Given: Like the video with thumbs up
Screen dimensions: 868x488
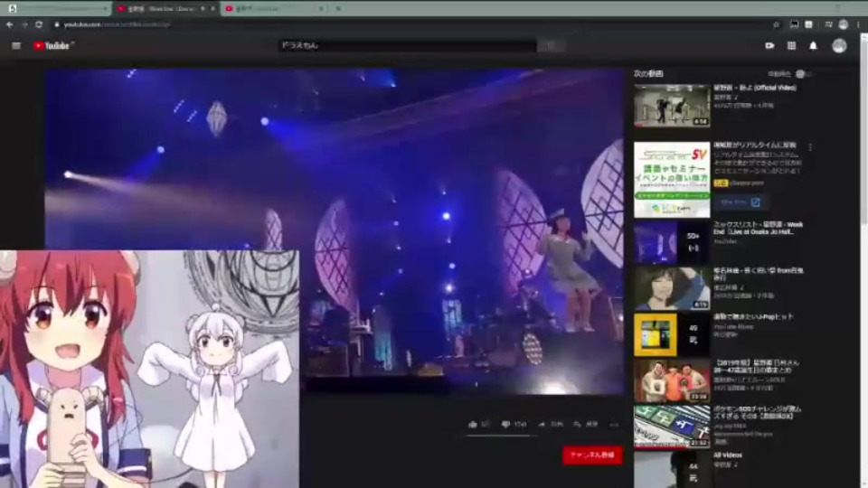Looking at the screenshot, I should 473,425.
